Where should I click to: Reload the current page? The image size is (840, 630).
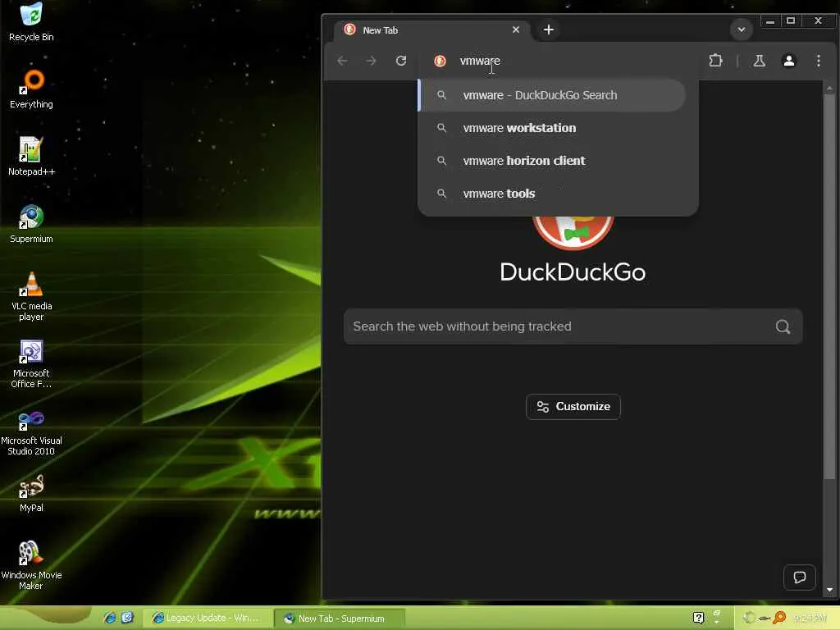pyautogui.click(x=400, y=61)
